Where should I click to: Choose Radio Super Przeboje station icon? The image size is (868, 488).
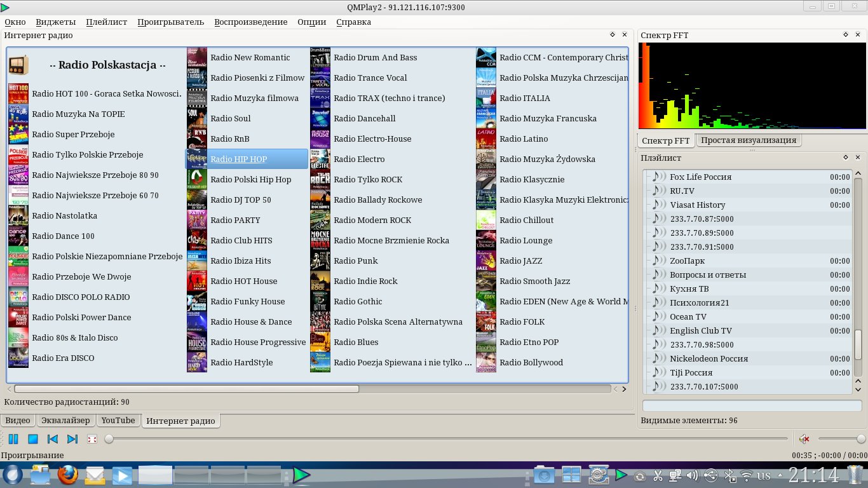click(18, 134)
